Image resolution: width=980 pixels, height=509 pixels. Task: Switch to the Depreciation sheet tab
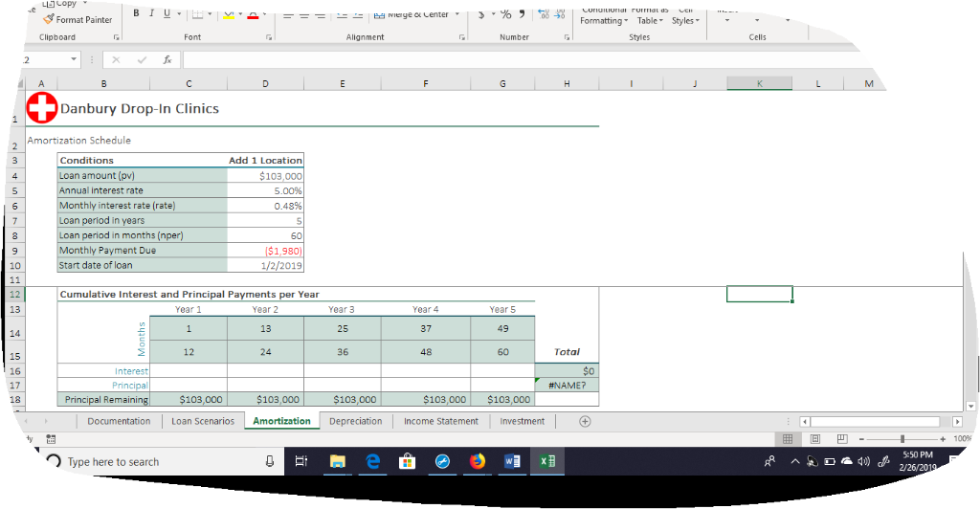pos(356,422)
